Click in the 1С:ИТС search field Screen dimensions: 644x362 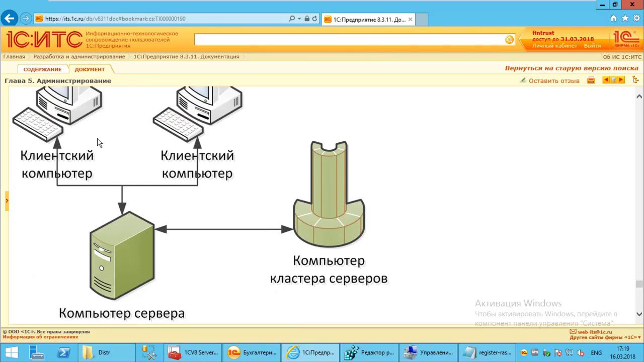(350, 40)
